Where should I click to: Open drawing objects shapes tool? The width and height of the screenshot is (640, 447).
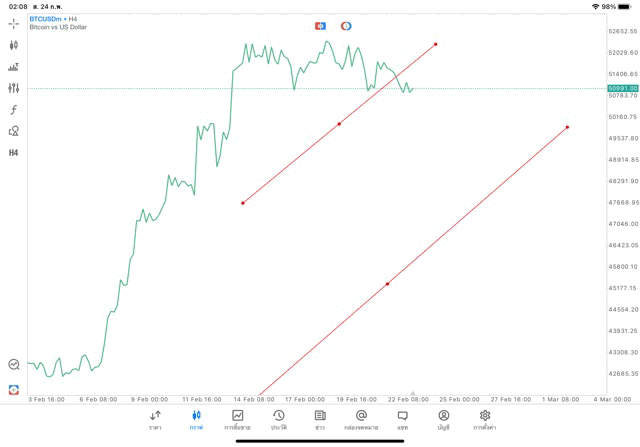14,131
